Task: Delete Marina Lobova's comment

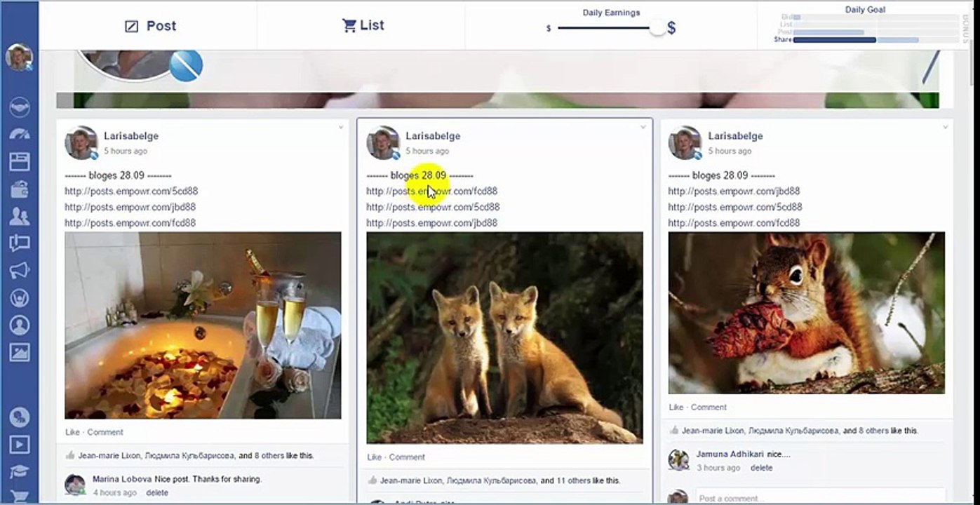Action: click(x=157, y=492)
